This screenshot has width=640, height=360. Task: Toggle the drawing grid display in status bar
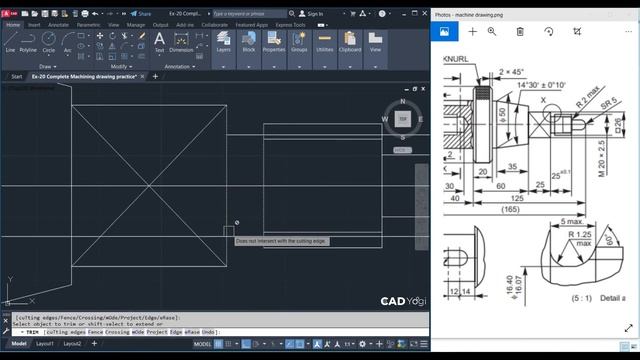(219, 344)
